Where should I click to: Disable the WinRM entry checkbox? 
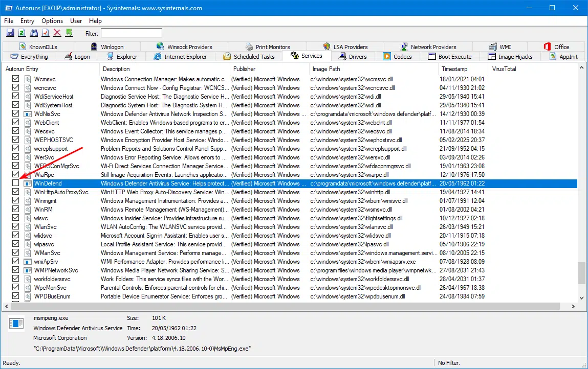(x=15, y=209)
